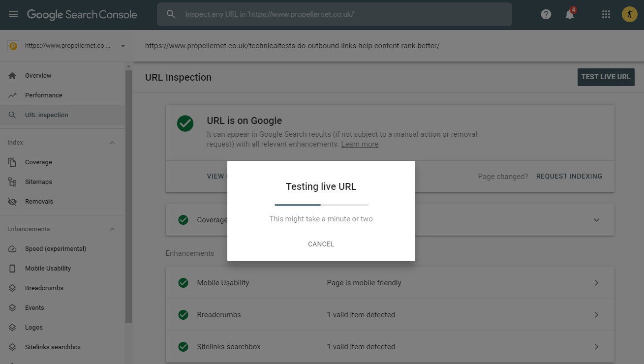The height and width of the screenshot is (364, 644).
Task: Click 'Page changed?' text
Action: pos(503,176)
